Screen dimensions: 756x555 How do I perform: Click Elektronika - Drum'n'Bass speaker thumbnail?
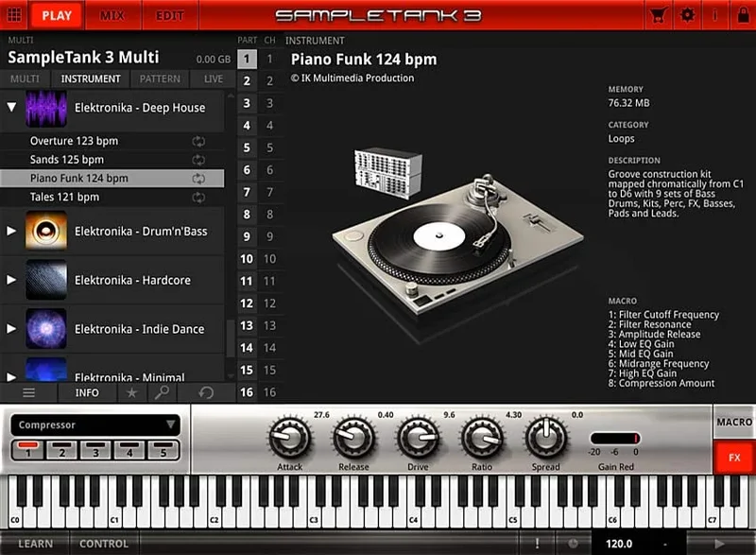(46, 231)
